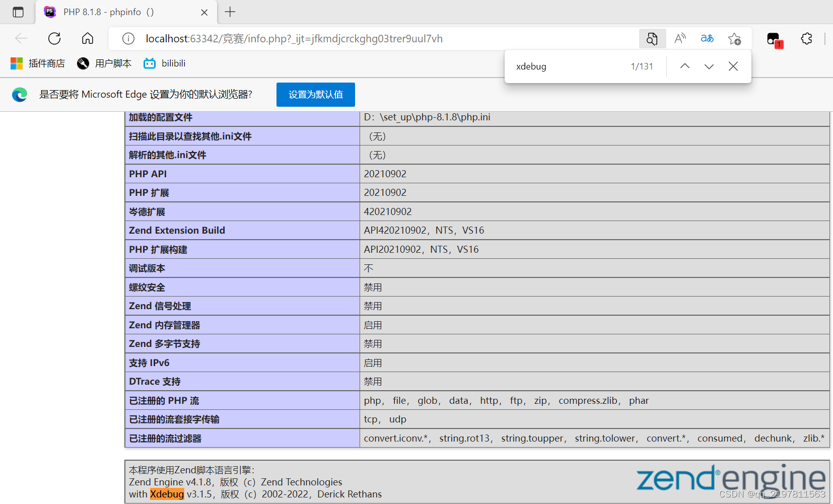Open the tab actions menu icon

coord(18,12)
